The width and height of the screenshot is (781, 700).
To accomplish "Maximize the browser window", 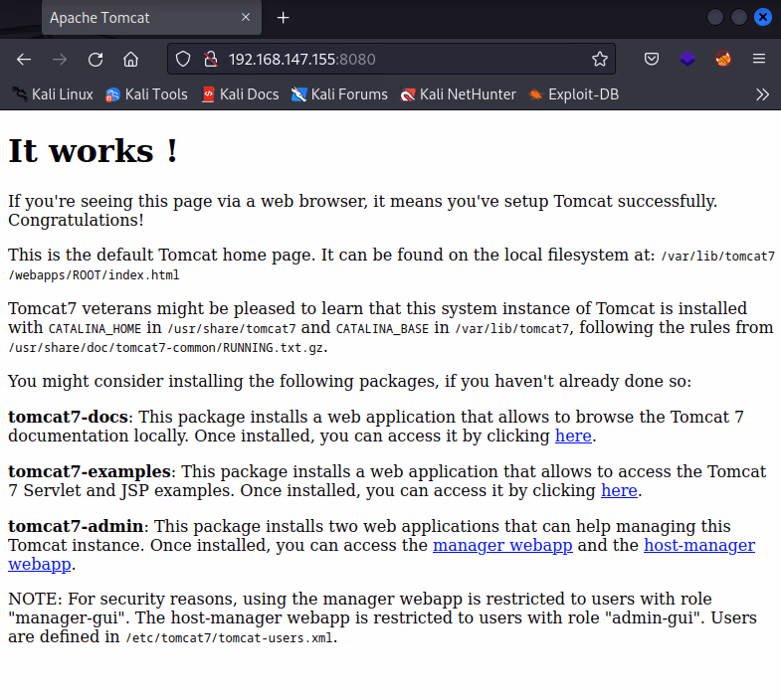I will 738,18.
